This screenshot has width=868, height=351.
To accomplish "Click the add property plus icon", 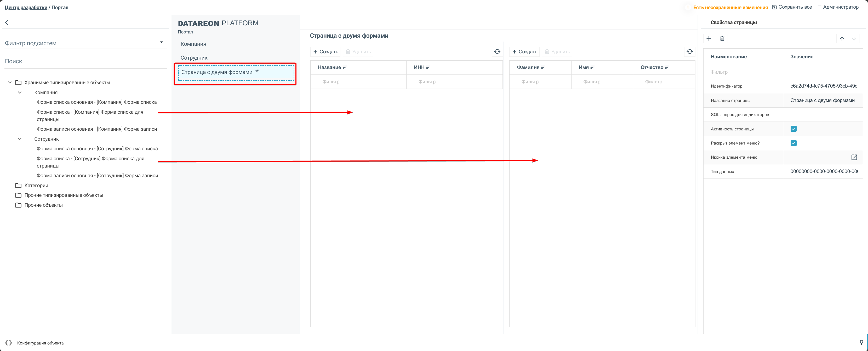I will pyautogui.click(x=709, y=39).
